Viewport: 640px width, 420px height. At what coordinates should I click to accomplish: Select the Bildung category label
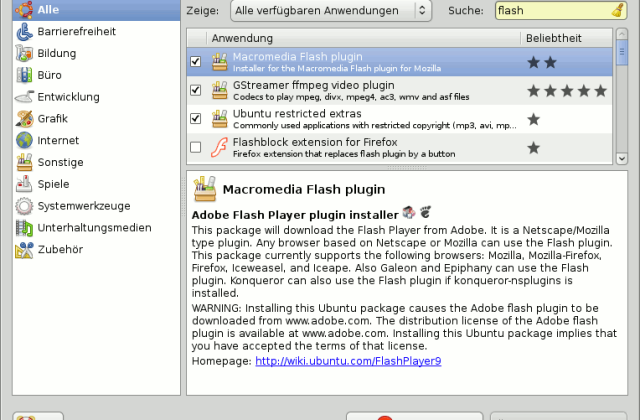[57, 53]
